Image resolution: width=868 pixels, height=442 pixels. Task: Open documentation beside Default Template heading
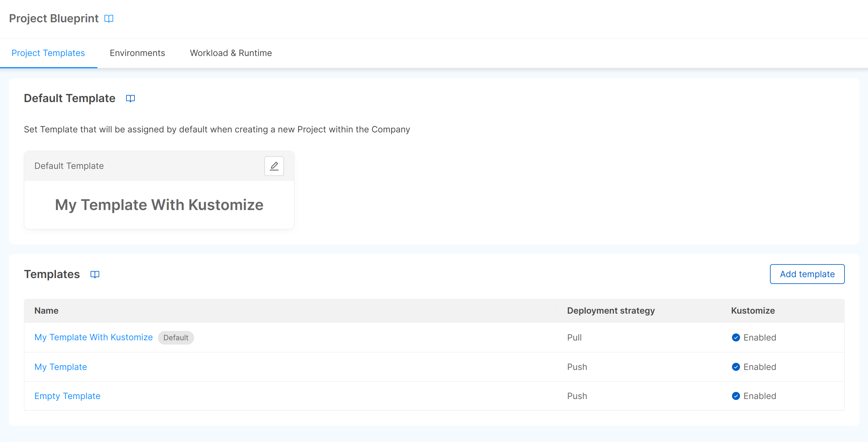[x=130, y=98]
